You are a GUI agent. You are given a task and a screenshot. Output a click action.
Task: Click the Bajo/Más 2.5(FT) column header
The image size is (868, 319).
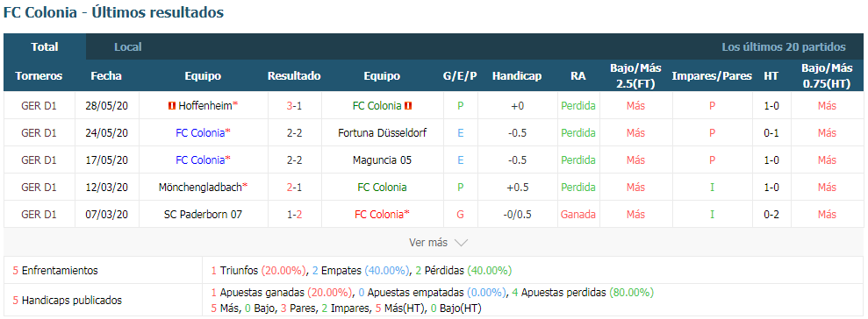click(x=635, y=75)
